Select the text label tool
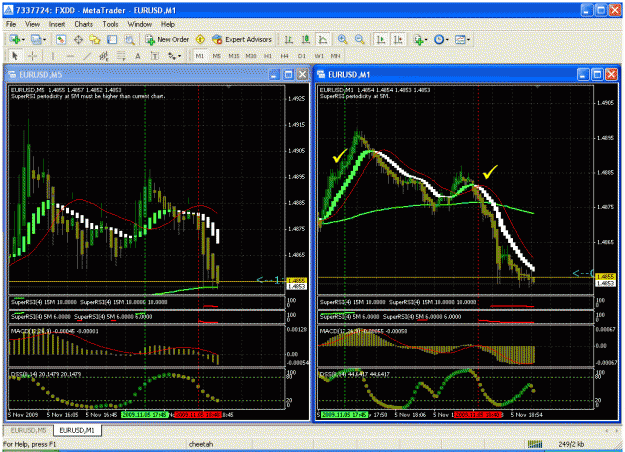Screen dimensions: 625x452 point(155,56)
